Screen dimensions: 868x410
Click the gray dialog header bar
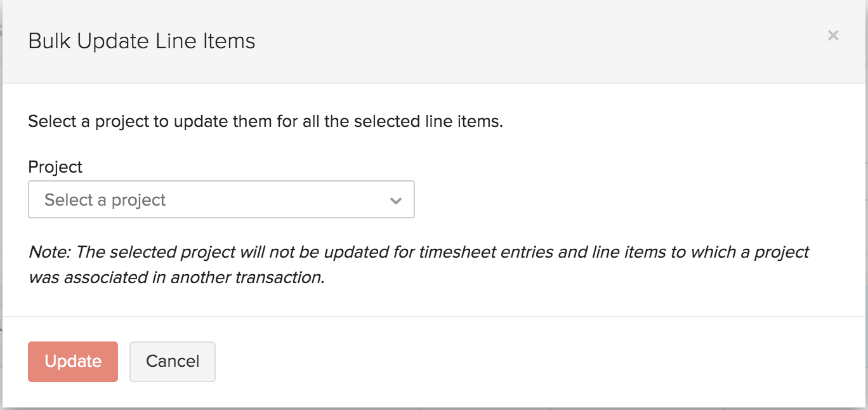508,42
